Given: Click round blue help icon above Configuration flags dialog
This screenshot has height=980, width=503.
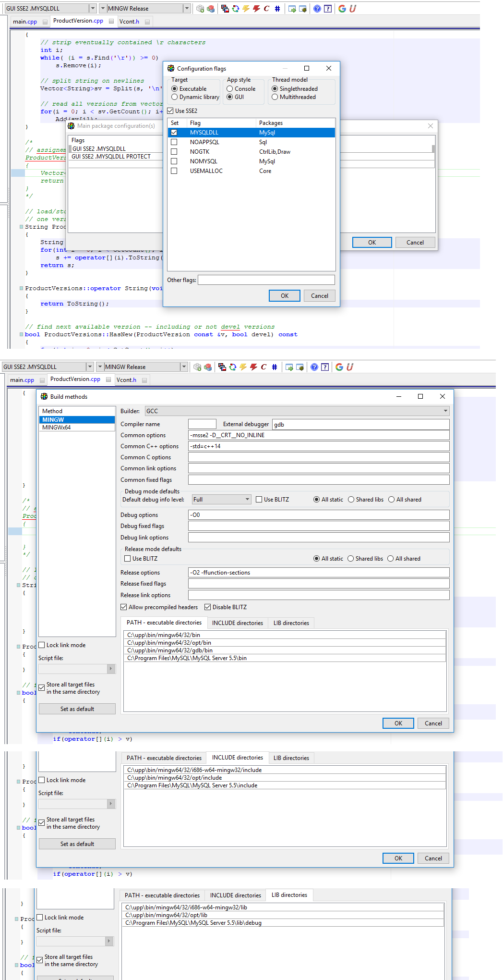Looking at the screenshot, I should pos(317,9).
